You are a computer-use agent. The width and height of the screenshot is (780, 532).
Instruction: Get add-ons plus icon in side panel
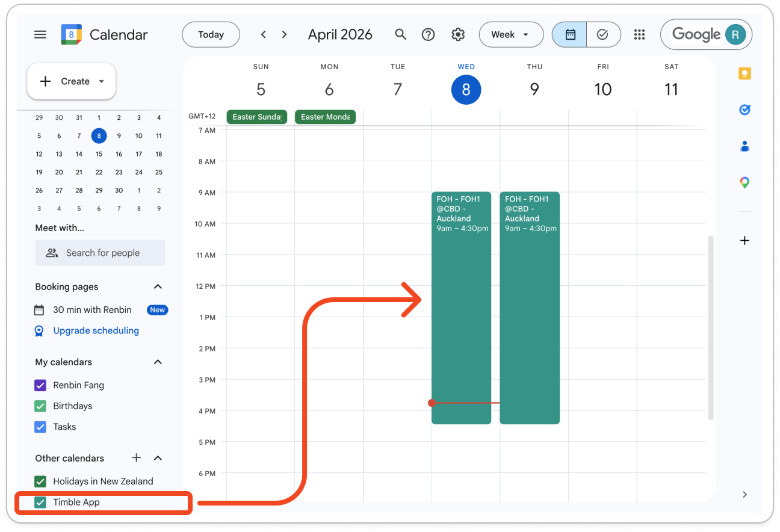(744, 241)
